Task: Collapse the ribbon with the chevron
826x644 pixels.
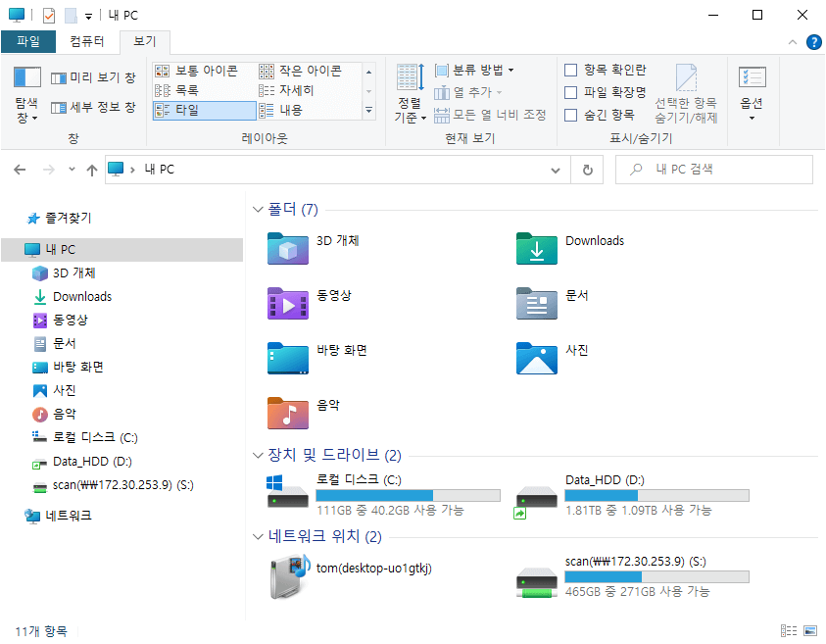Action: [x=793, y=42]
